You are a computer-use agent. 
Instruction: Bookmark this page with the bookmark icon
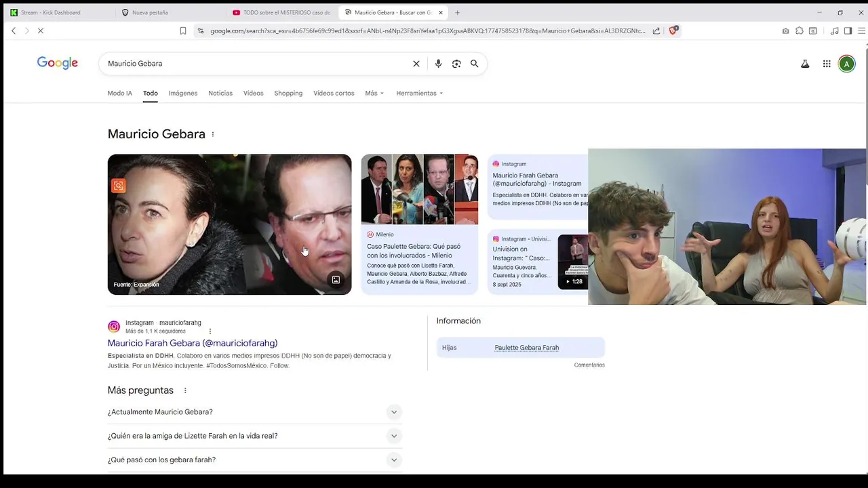183,30
